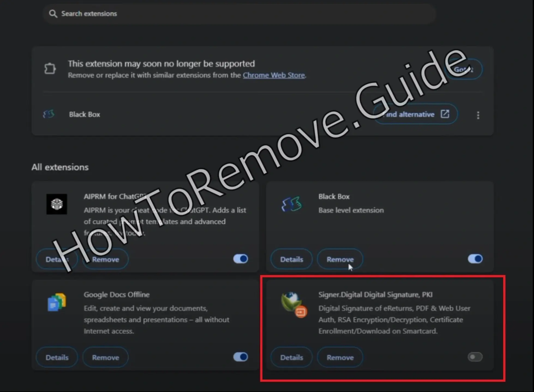This screenshot has width=534, height=392.
Task: Dismiss warning with Got it button
Action: [x=463, y=69]
